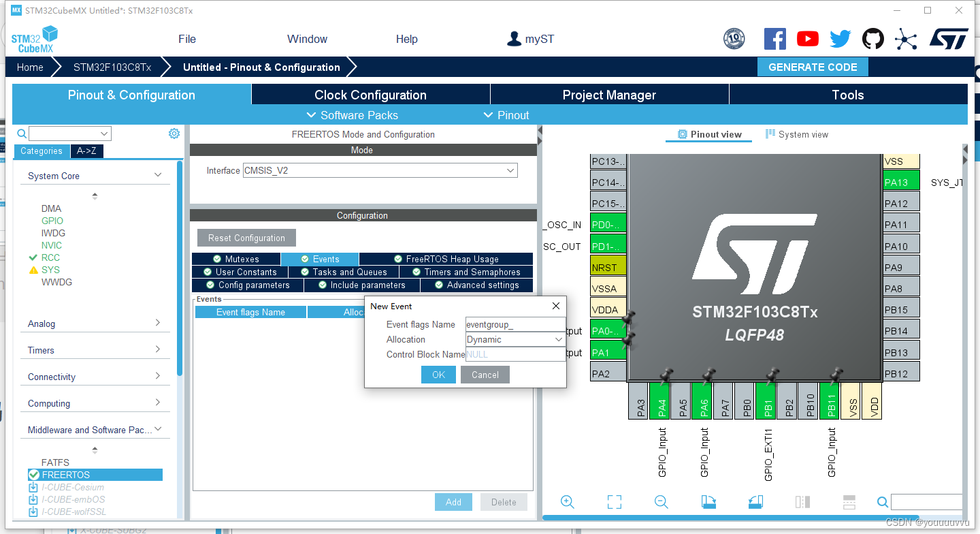Screen dimensions: 980x534
Task: Switch to Project Manager tab
Action: point(609,95)
